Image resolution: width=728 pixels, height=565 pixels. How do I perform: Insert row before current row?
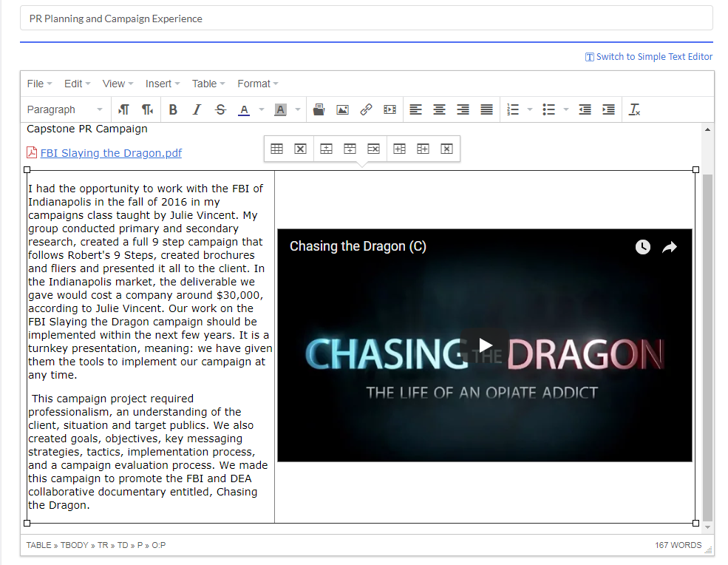click(327, 149)
